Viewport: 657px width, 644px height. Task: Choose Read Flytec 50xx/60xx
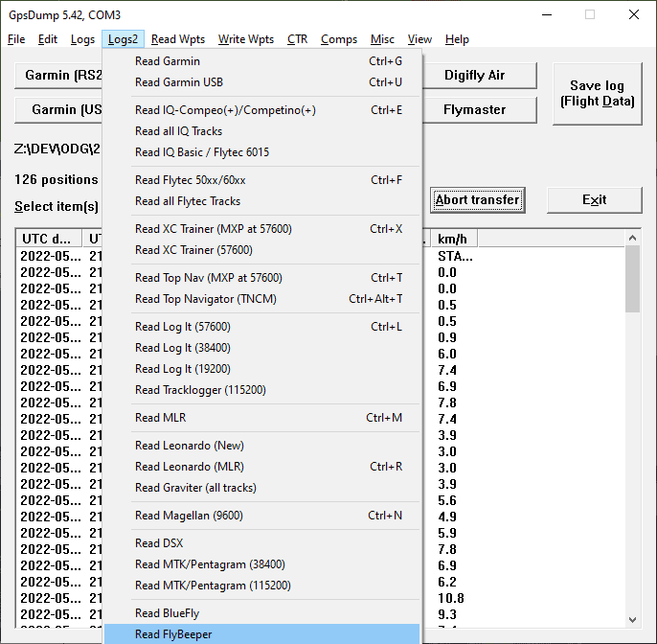click(x=261, y=180)
